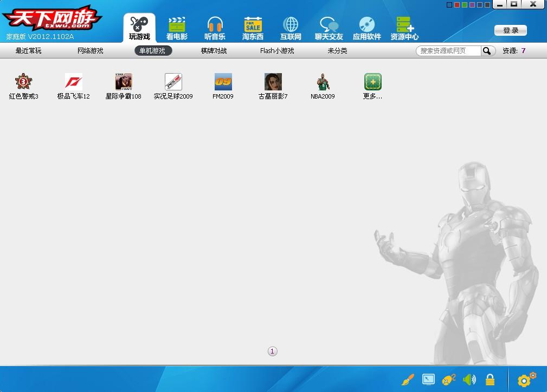Viewport: 547px width, 392px height.
Task: Select the 网络游戏 category
Action: 90,51
